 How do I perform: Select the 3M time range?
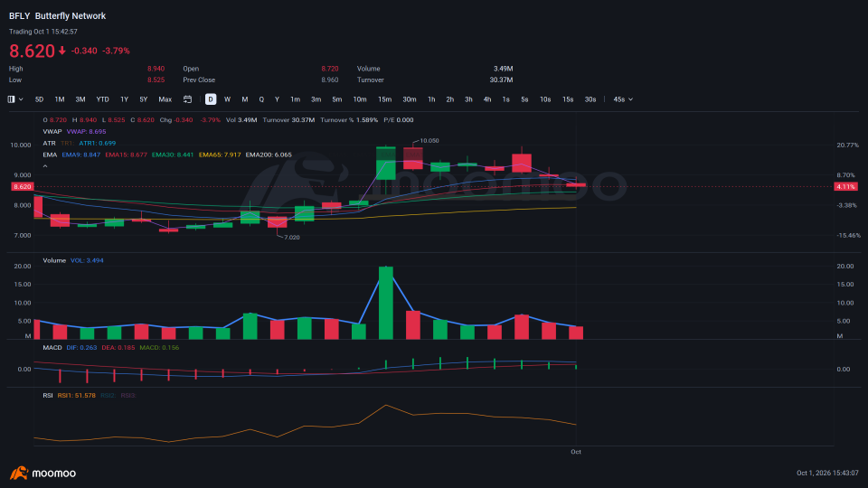[x=80, y=99]
